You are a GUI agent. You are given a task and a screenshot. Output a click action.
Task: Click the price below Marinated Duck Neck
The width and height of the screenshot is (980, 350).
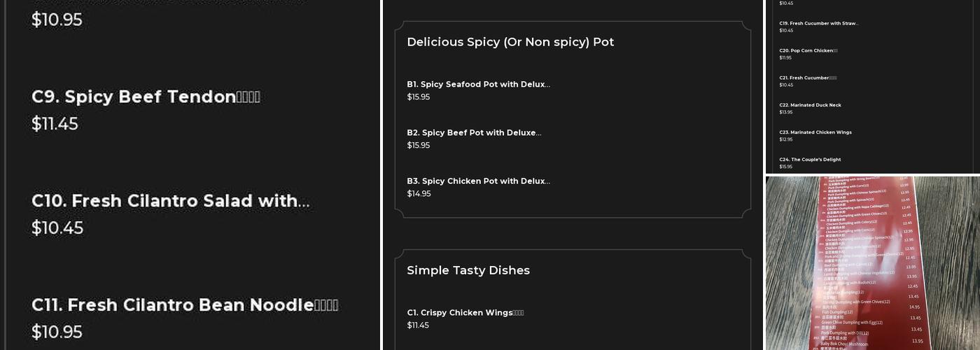(x=786, y=112)
